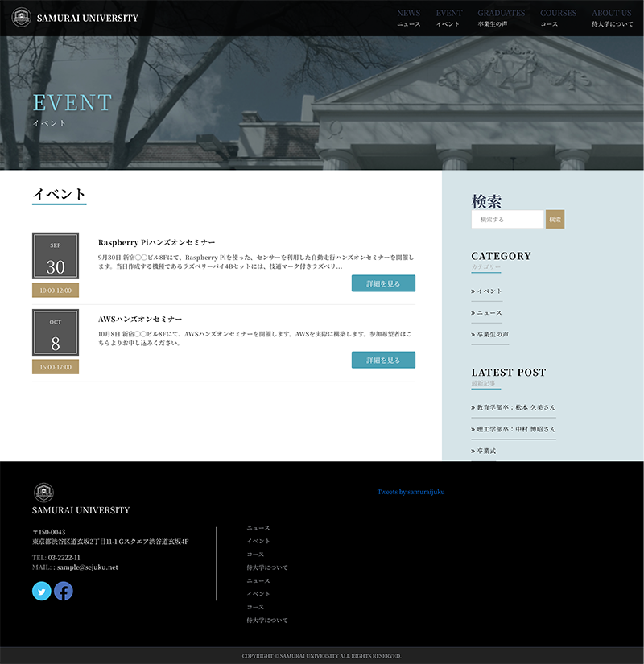Click first コース link in footer
This screenshot has width=644, height=664.
(x=255, y=555)
